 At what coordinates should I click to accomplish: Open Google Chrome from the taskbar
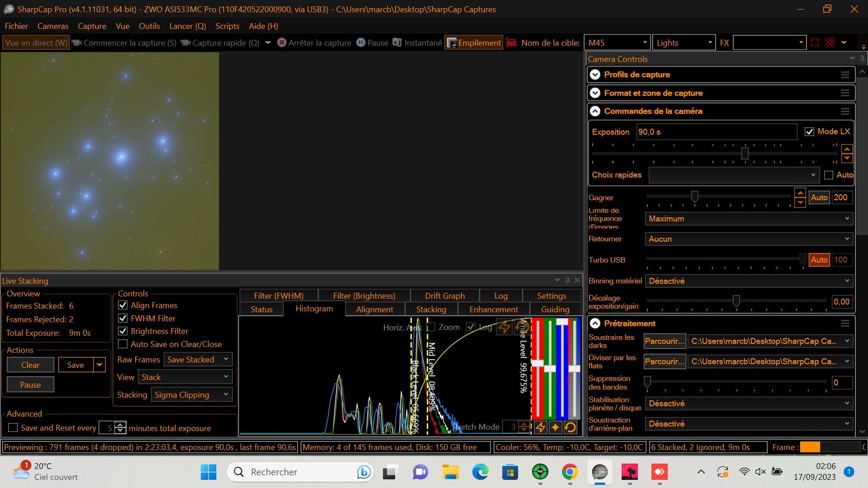(x=570, y=472)
